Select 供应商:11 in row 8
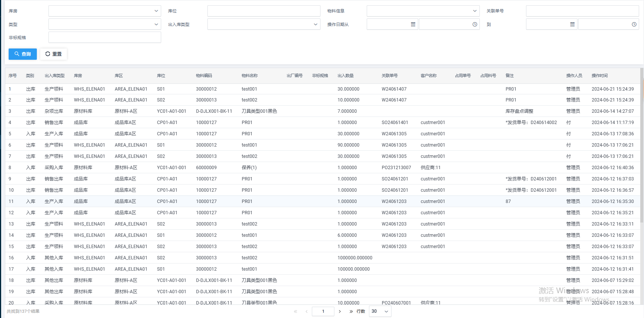 (431, 168)
